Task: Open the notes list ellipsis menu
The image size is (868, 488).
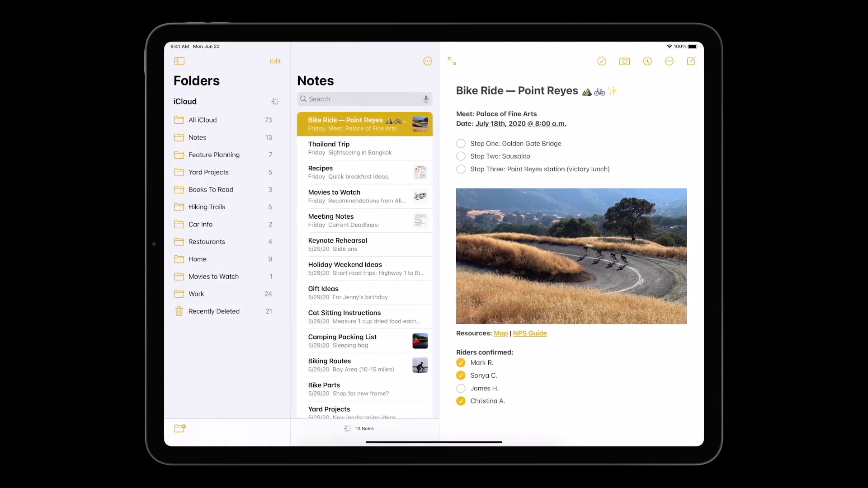Action: [428, 61]
